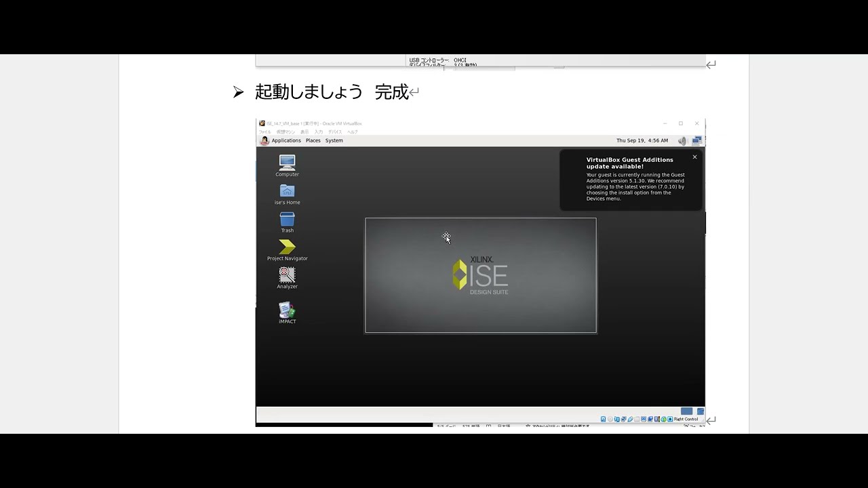Click the first hard disk indicator in VirtualBox status bar
Viewport: 868px width, 488px height.
(603, 419)
